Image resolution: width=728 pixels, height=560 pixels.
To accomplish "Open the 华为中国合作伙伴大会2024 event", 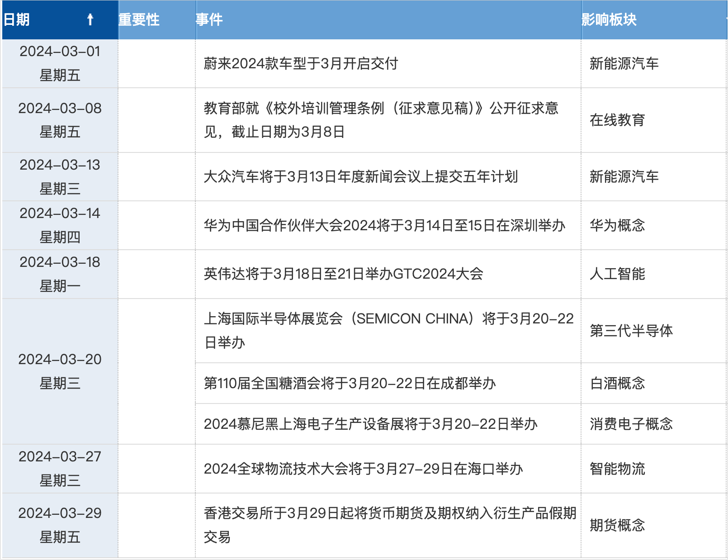I will (384, 225).
